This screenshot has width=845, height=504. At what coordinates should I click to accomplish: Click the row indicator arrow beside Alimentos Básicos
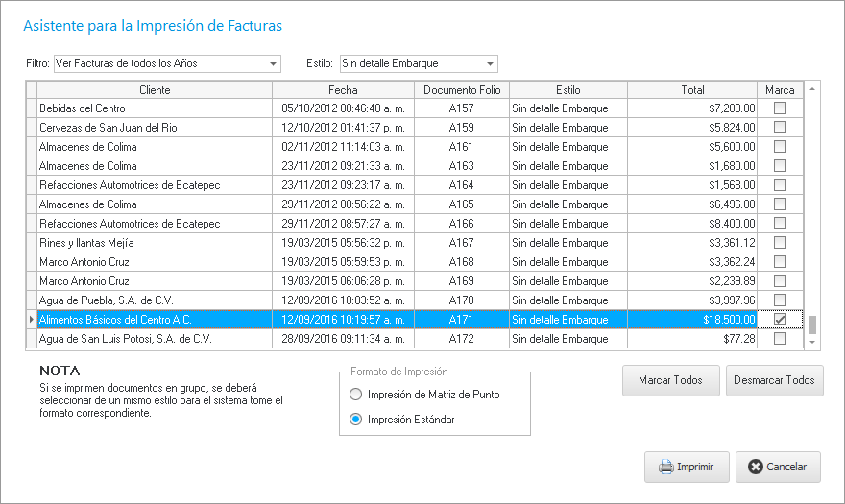[31, 319]
